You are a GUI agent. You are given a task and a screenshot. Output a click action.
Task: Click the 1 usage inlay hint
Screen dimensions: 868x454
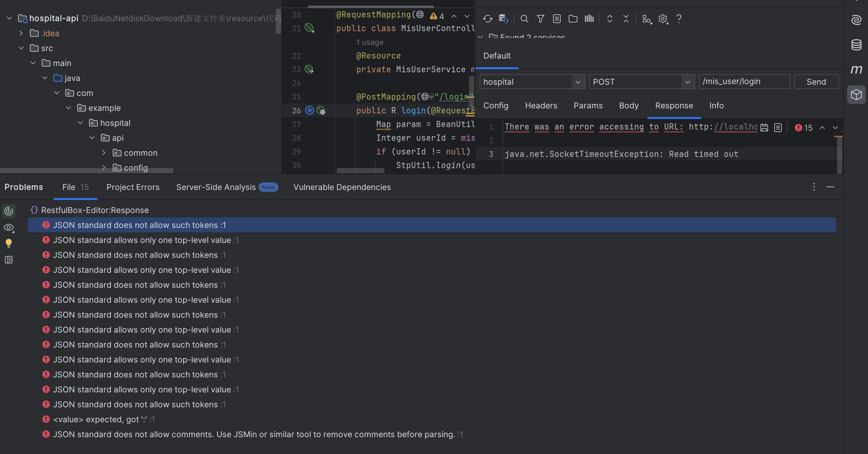click(370, 42)
